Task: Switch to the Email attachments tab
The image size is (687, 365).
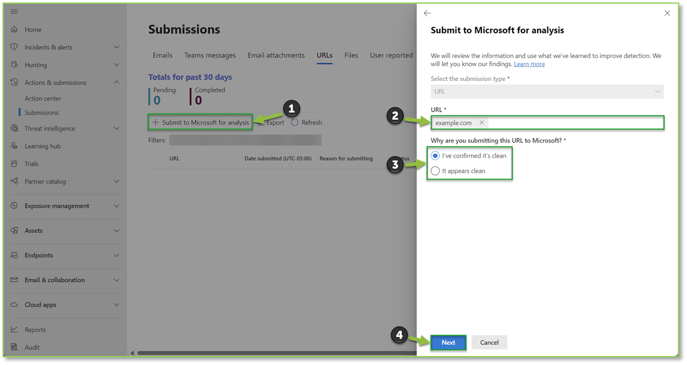Action: pyautogui.click(x=276, y=55)
